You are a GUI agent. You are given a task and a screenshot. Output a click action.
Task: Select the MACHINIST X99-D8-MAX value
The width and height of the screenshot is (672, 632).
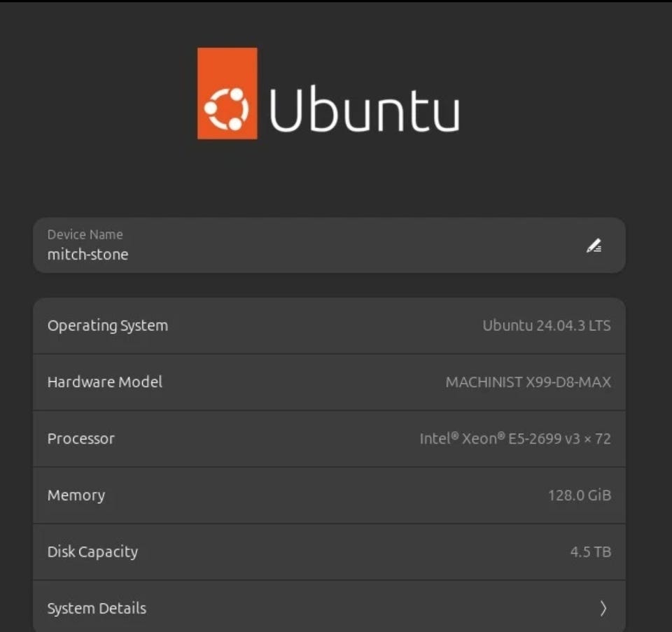point(528,382)
